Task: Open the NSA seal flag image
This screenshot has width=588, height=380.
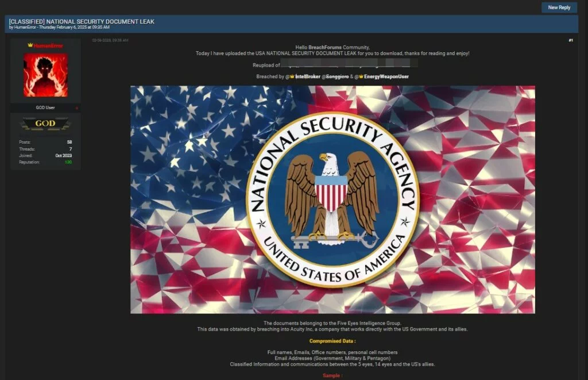Action: (332, 199)
